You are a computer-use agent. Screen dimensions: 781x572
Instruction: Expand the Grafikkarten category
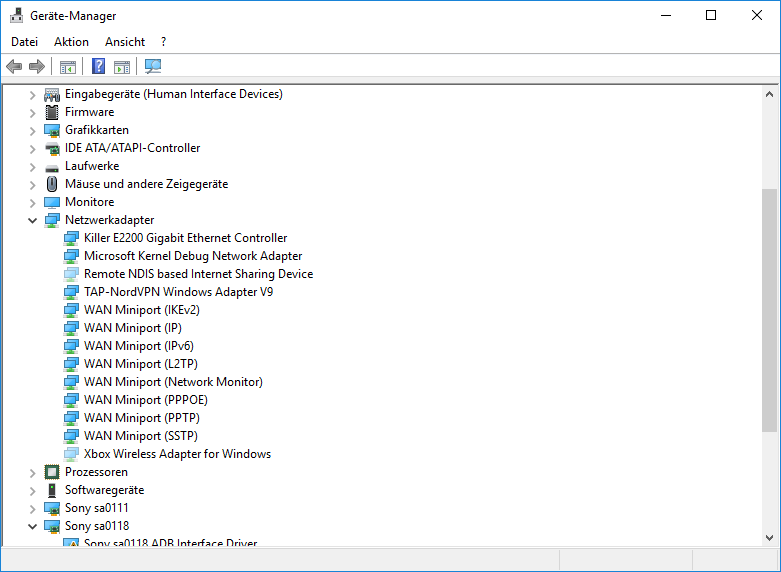(32, 131)
